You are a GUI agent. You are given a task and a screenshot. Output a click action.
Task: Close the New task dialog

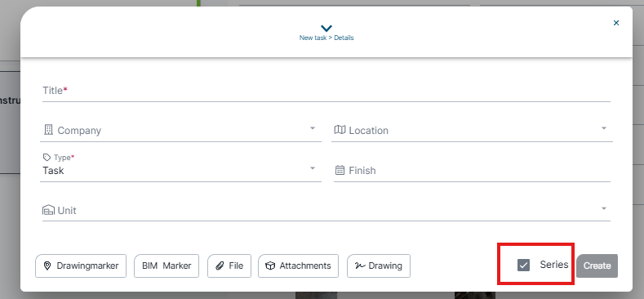click(x=616, y=23)
